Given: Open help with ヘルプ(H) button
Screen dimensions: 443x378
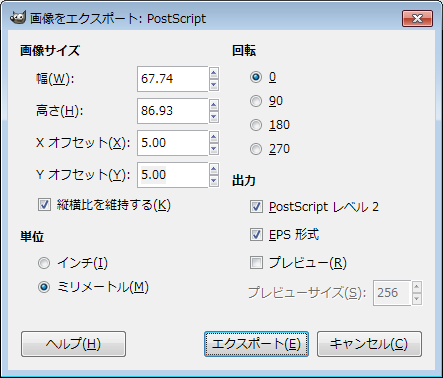Looking at the screenshot, I should (x=73, y=344).
